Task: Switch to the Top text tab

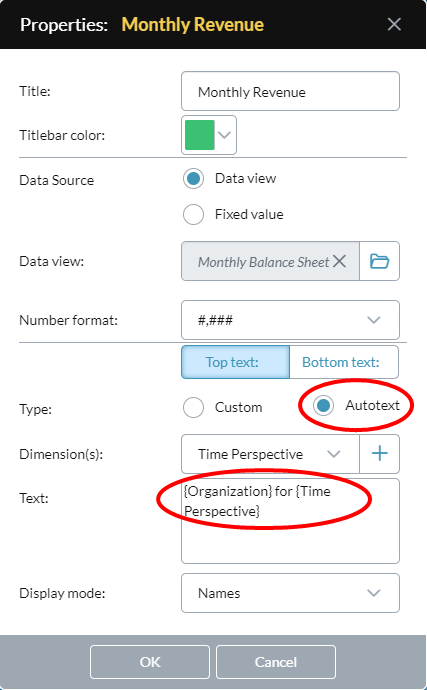Action: (236, 362)
